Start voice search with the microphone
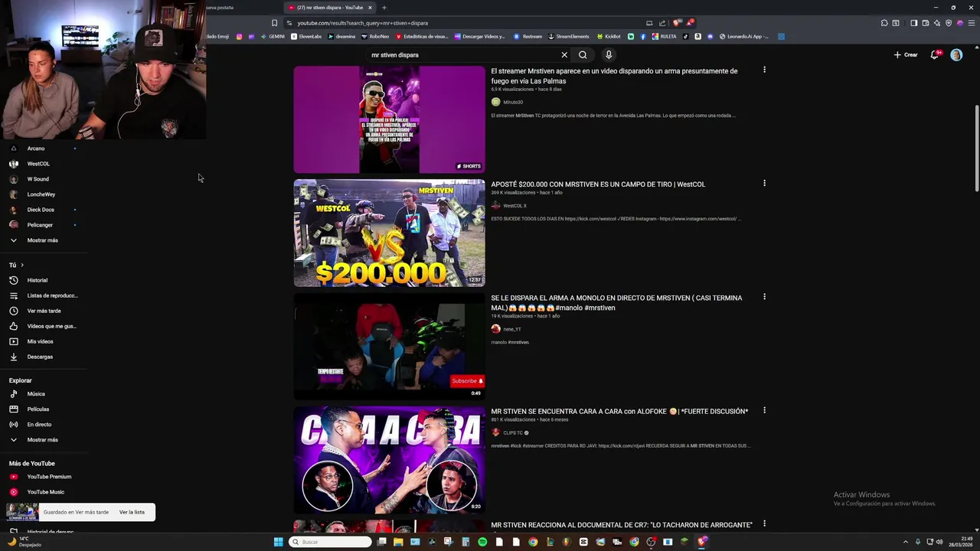The width and height of the screenshot is (980, 551). point(609,55)
